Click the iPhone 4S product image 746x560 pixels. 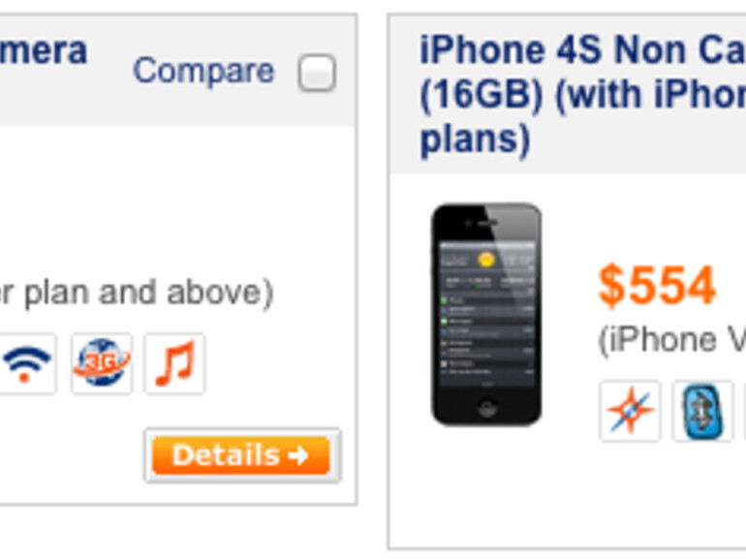486,313
